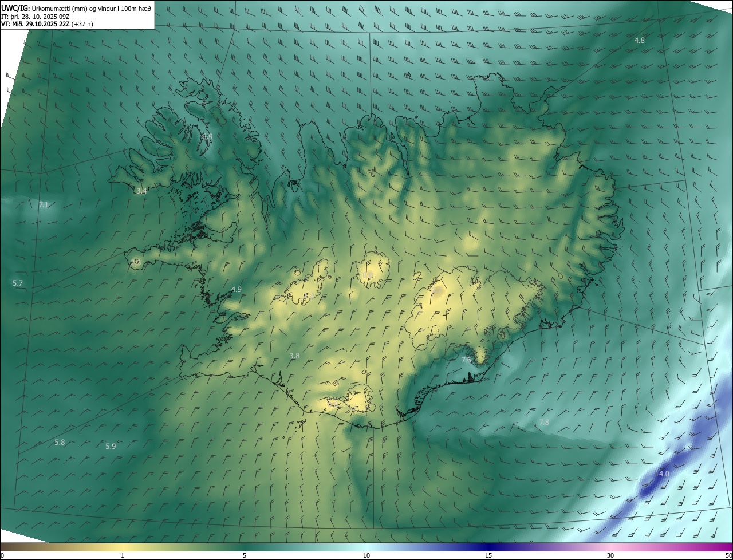This screenshot has width=733, height=560.
Task: Click the colorbar tick labeled 15
Action: click(x=488, y=555)
